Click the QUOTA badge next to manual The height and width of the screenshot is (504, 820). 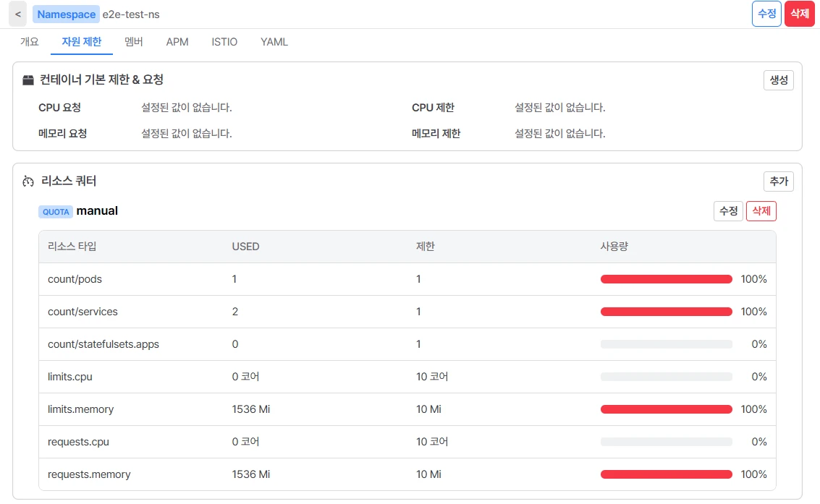pyautogui.click(x=56, y=212)
